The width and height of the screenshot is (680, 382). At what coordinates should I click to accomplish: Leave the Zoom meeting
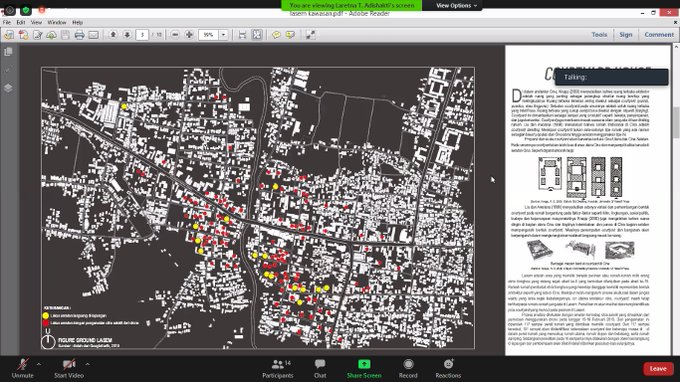pyautogui.click(x=658, y=369)
